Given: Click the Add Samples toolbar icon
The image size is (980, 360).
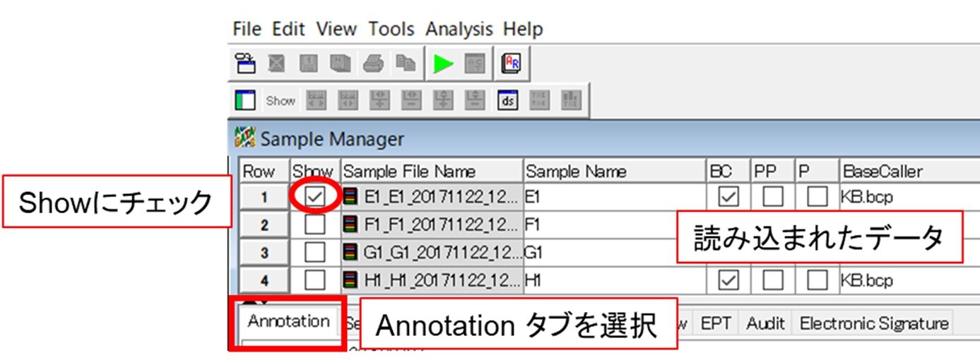Looking at the screenshot, I should click(246, 64).
